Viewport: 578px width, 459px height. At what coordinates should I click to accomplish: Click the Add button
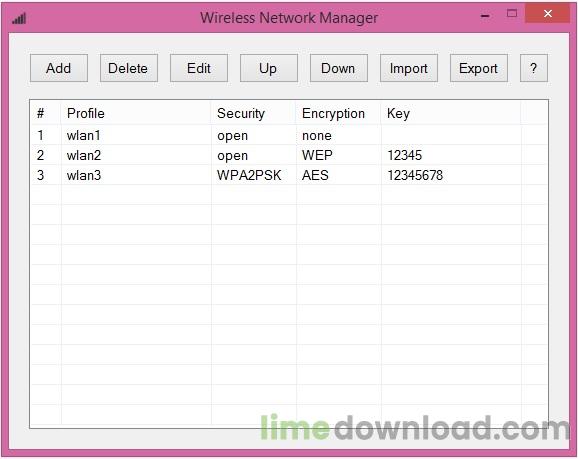pos(59,68)
